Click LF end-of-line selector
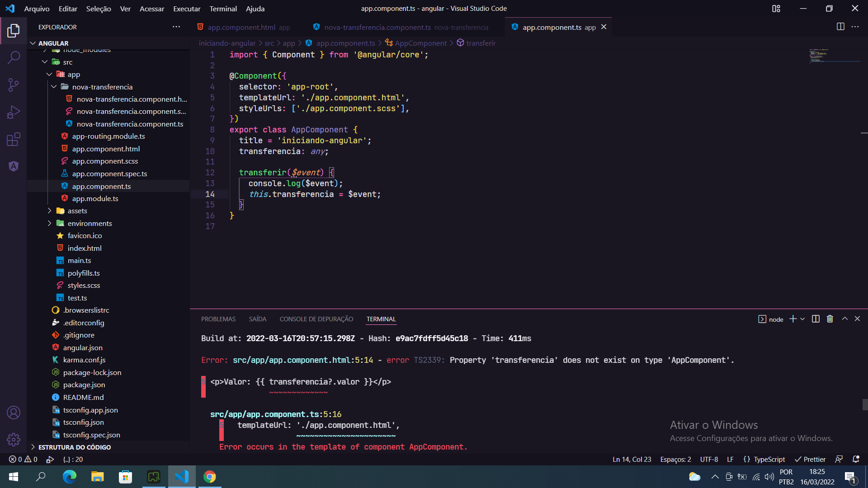Viewport: 868px width, 488px height. [730, 459]
